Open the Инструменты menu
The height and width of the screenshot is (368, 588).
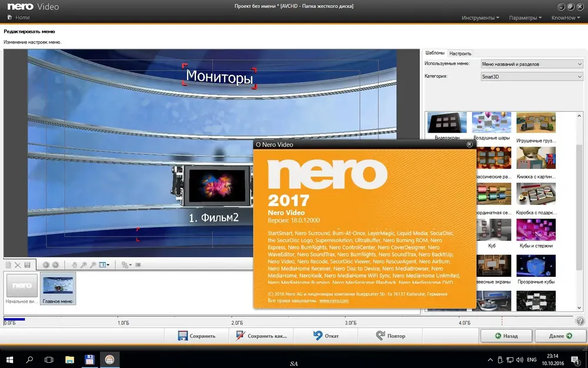[480, 18]
